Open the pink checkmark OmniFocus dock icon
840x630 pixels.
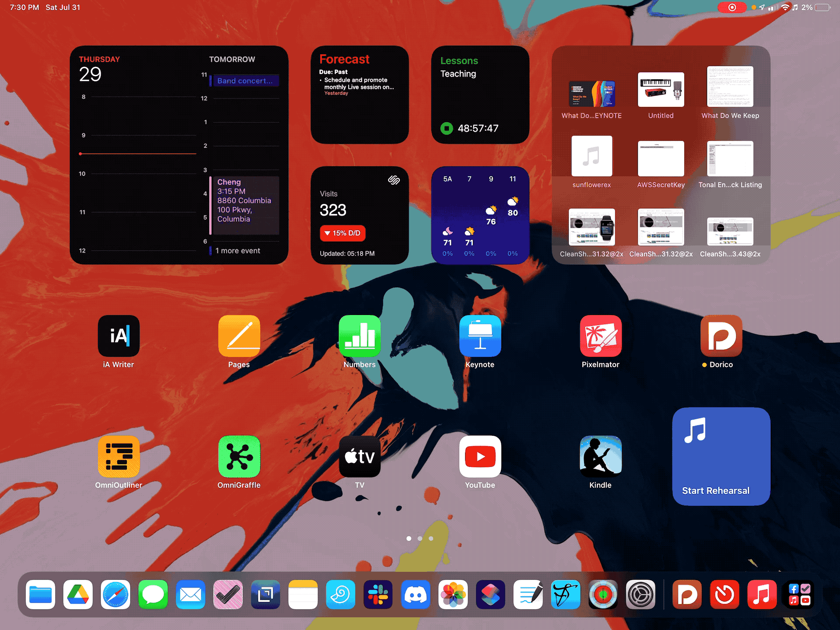(228, 595)
